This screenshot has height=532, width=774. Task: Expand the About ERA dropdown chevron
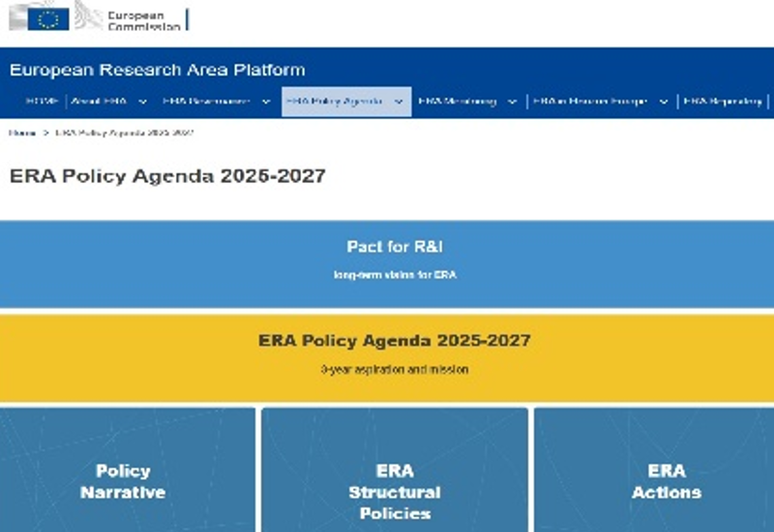click(142, 102)
